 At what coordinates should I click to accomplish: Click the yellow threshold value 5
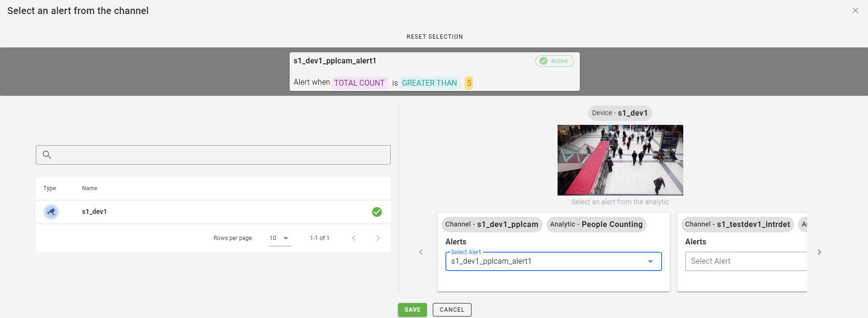(469, 83)
